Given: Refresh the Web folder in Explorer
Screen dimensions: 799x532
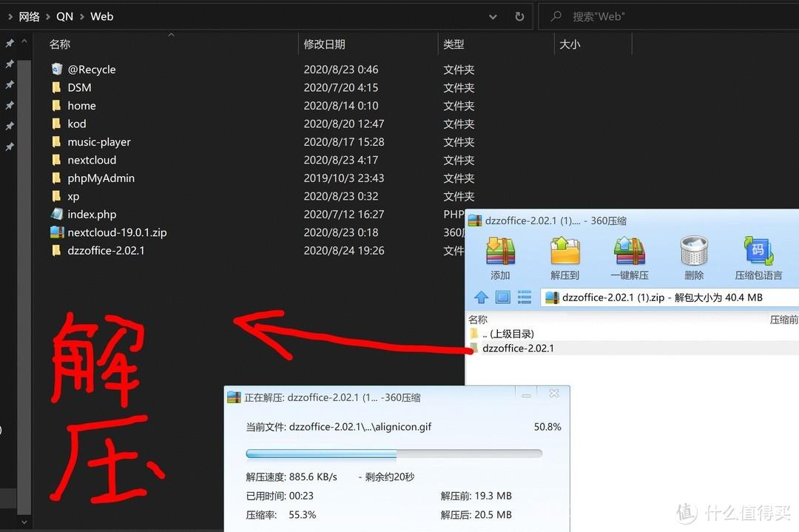Looking at the screenshot, I should point(519,16).
